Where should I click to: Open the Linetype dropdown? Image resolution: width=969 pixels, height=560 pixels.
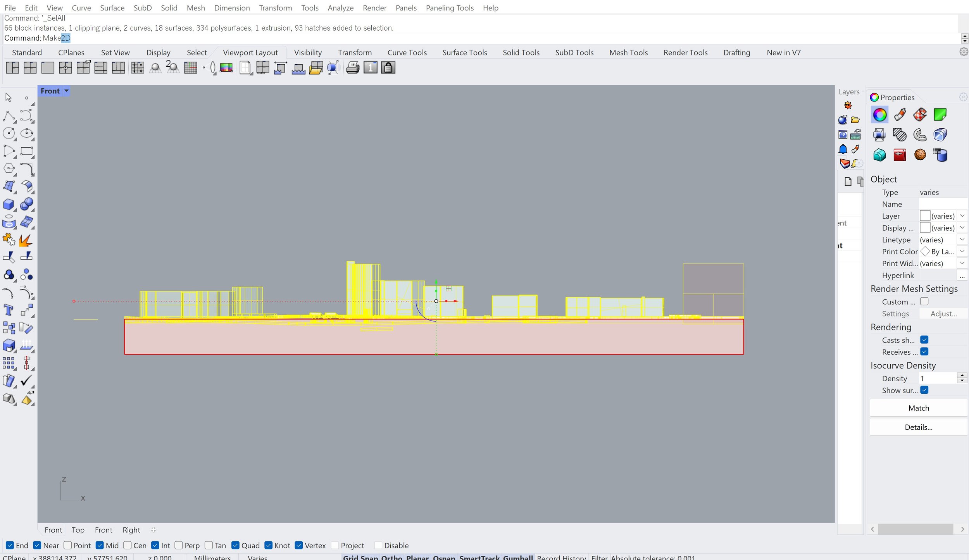pyautogui.click(x=962, y=240)
